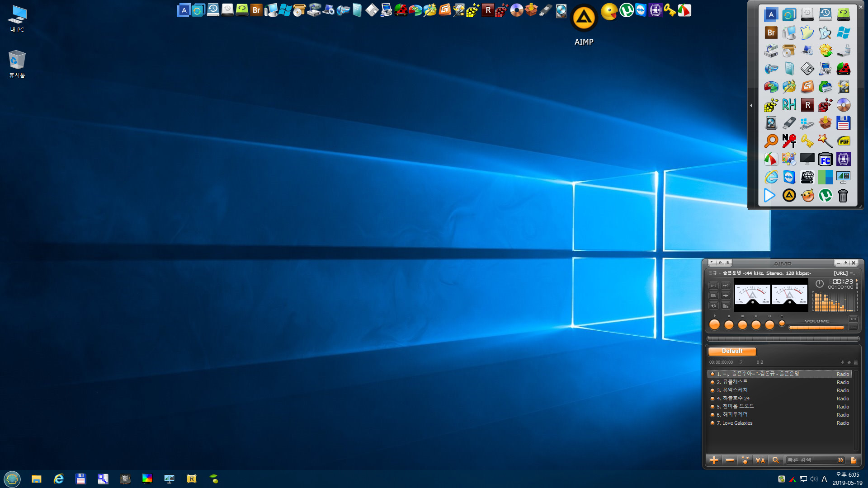Click the AIMP track seek bar
868x488 pixels.
pyautogui.click(x=783, y=338)
